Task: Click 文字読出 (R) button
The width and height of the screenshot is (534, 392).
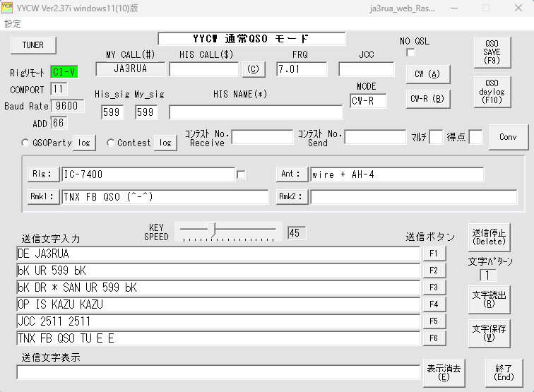Action: [x=489, y=299]
